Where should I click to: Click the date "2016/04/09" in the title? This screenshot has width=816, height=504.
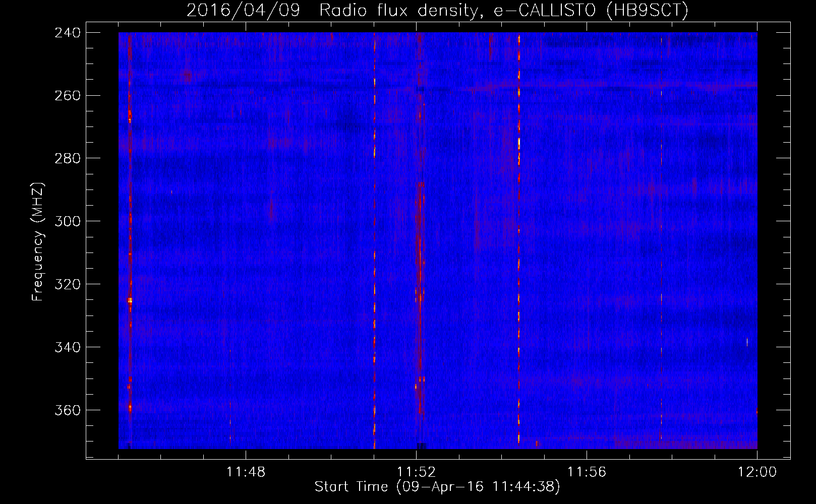pos(243,10)
